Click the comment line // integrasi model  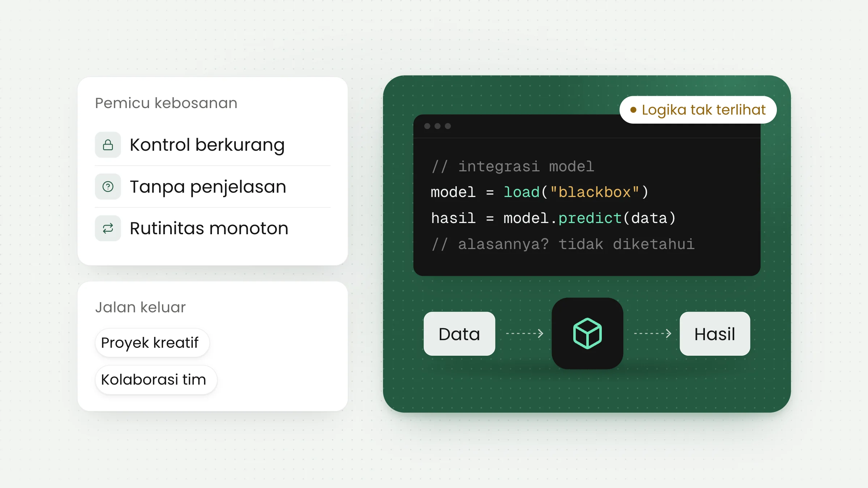[x=512, y=167]
